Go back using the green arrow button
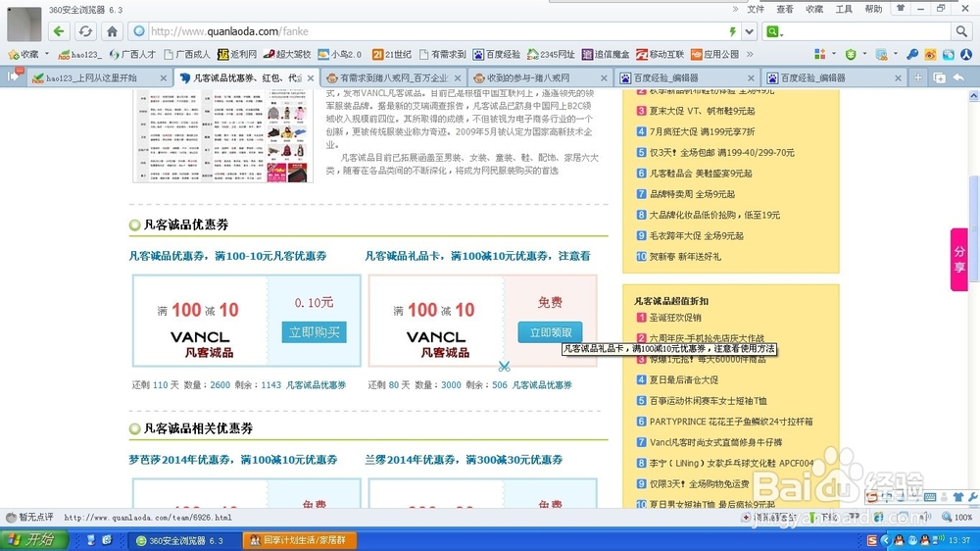The image size is (980, 551). (x=59, y=31)
